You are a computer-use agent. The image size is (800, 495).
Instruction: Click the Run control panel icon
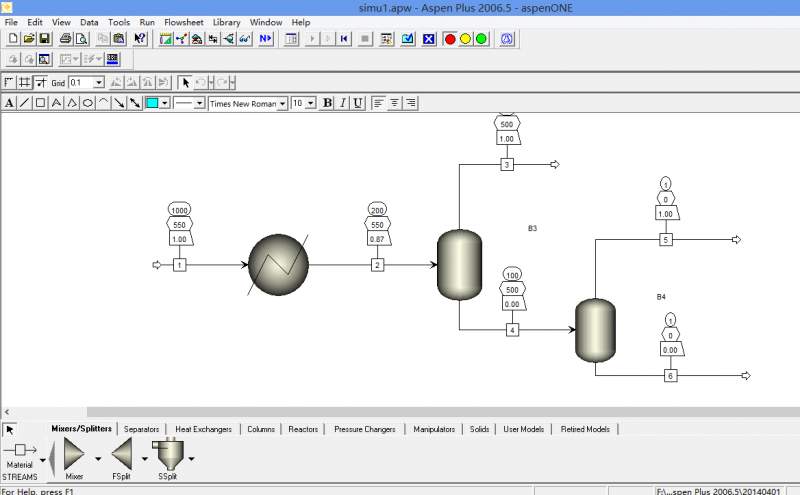[x=386, y=39]
